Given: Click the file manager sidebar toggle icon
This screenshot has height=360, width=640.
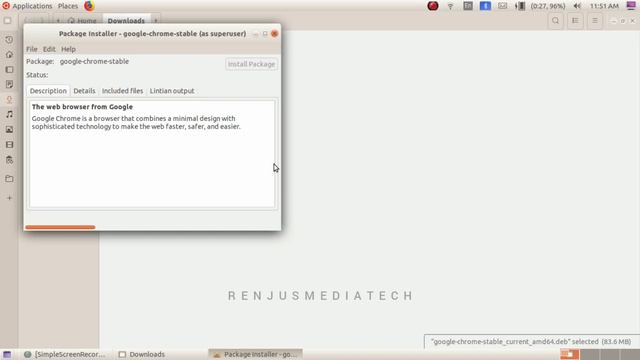Looking at the screenshot, I should tap(7, 21).
